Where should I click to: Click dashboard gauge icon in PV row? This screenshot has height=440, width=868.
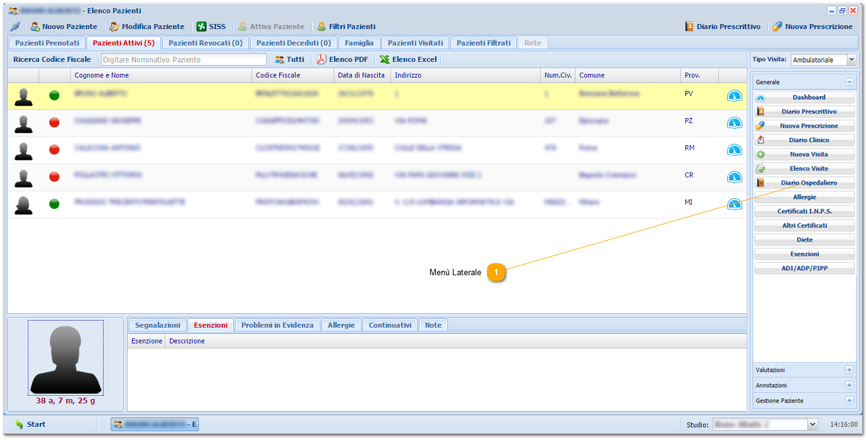pyautogui.click(x=734, y=96)
